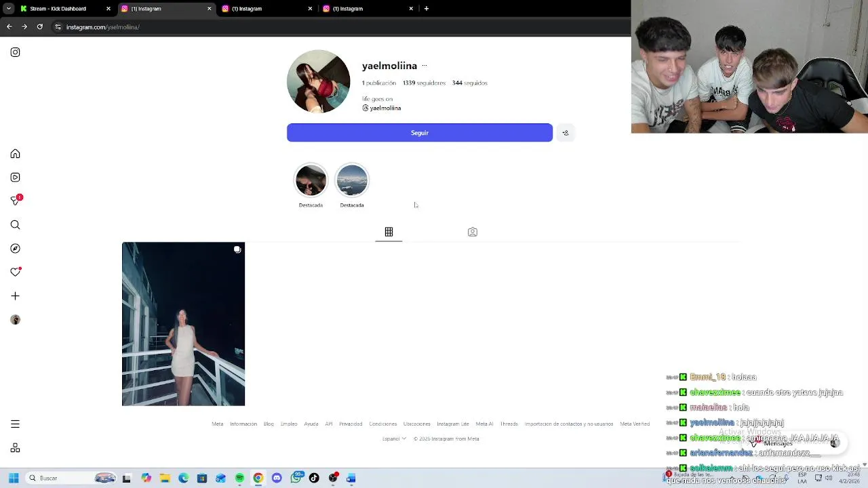This screenshot has height=488, width=868.
Task: Reload the Instagram page
Action: tap(40, 27)
